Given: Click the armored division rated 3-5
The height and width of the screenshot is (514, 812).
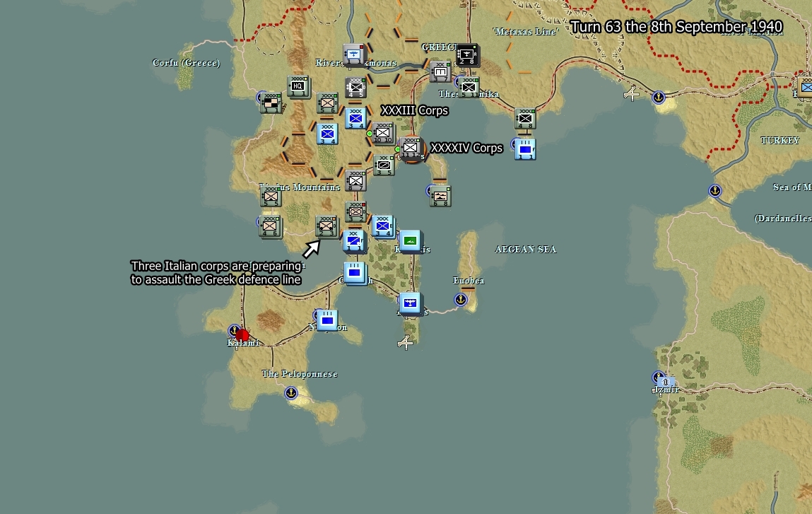Looking at the screenshot, I should pos(384,165).
